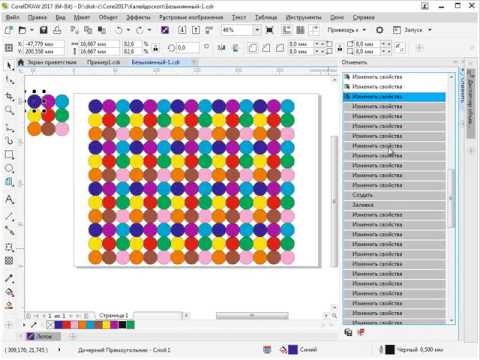Screen dimensions: 480x360
Task: Mirror selection vertically
Action: [x=236, y=48]
